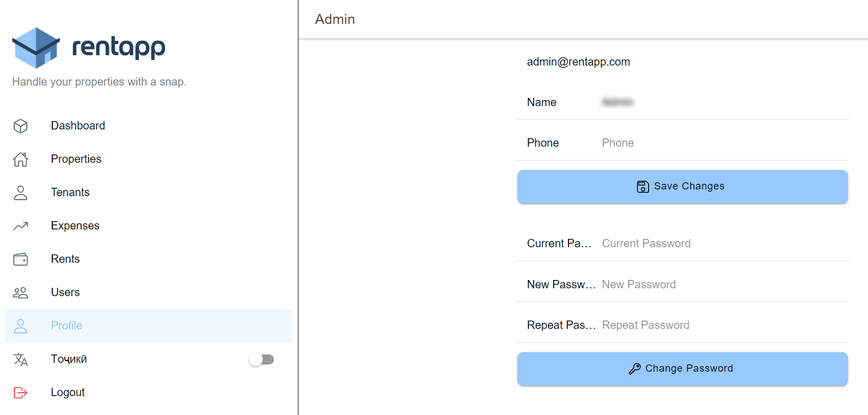Click the Dashboard cube icon
This screenshot has height=415, width=868.
[21, 126]
